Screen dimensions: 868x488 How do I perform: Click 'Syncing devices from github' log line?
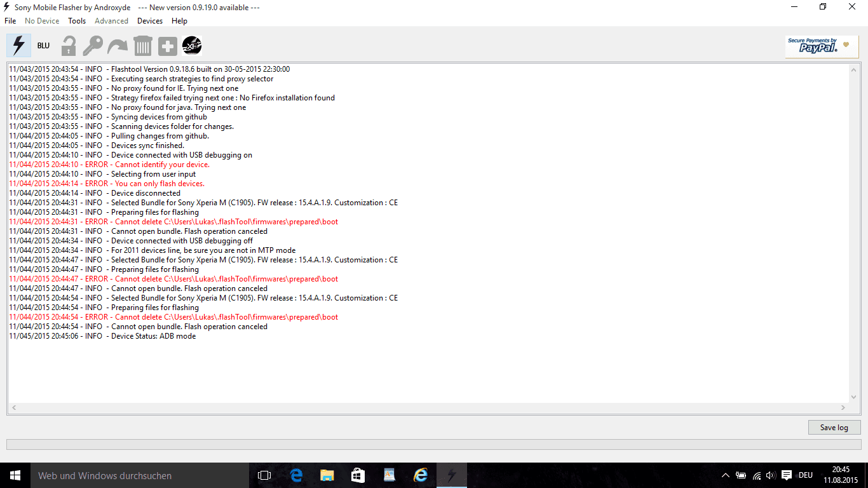[108, 117]
